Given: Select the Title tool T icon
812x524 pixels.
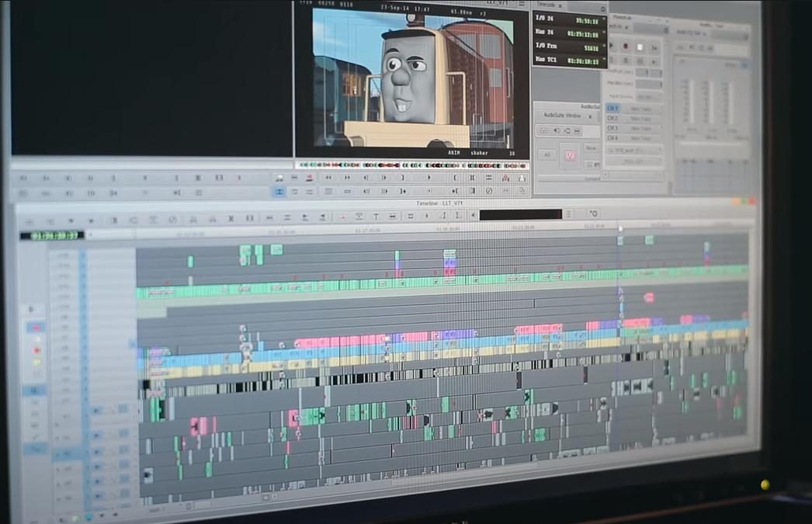Looking at the screenshot, I should click(x=377, y=217).
